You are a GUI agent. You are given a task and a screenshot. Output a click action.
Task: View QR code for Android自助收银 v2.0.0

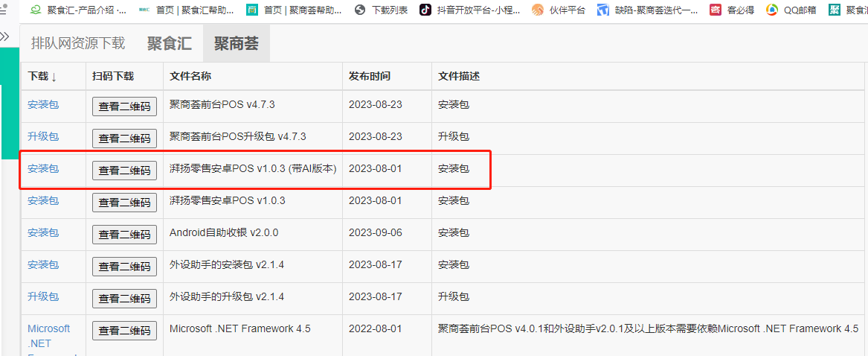tap(124, 235)
